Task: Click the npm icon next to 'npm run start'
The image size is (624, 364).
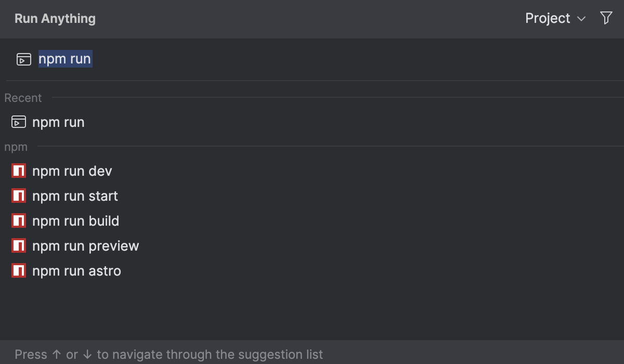Action: pyautogui.click(x=18, y=196)
